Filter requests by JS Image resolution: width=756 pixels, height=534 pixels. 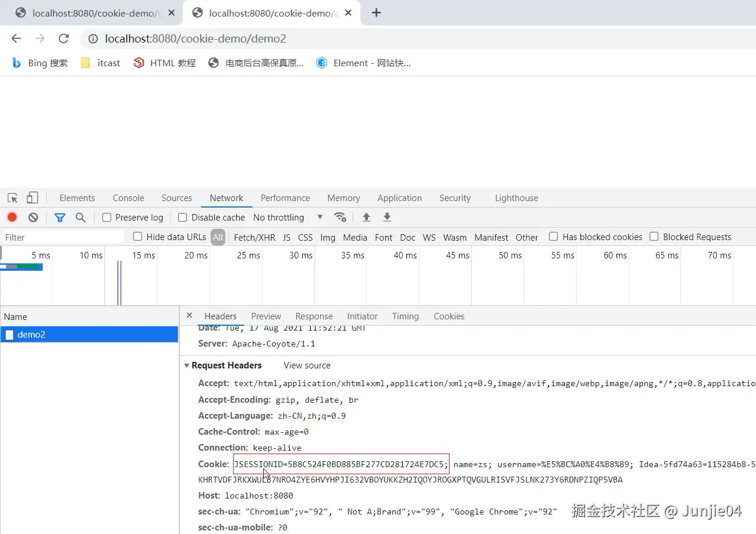tap(286, 237)
